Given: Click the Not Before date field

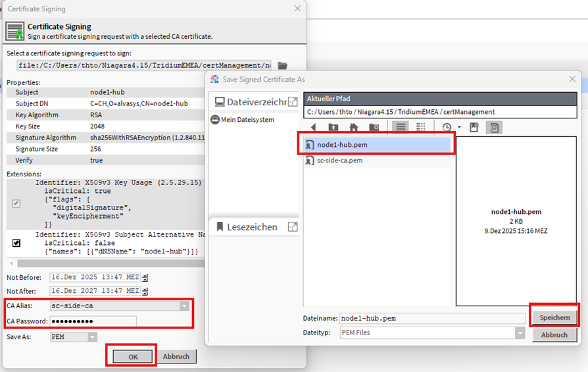Looking at the screenshot, I should (x=95, y=278).
